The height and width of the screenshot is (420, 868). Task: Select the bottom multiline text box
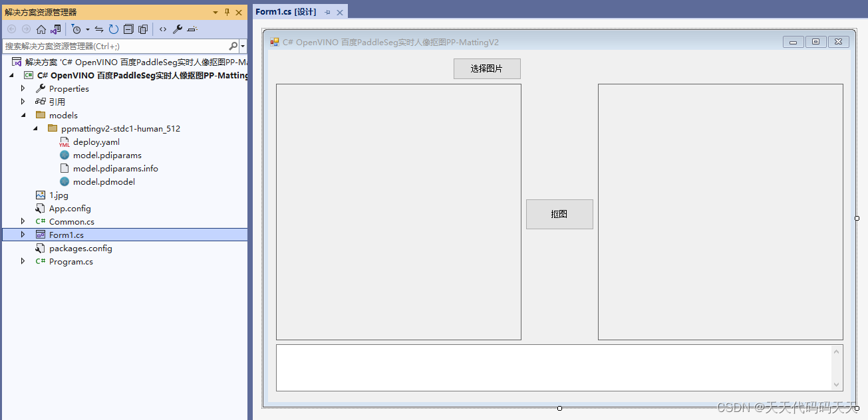pyautogui.click(x=559, y=367)
